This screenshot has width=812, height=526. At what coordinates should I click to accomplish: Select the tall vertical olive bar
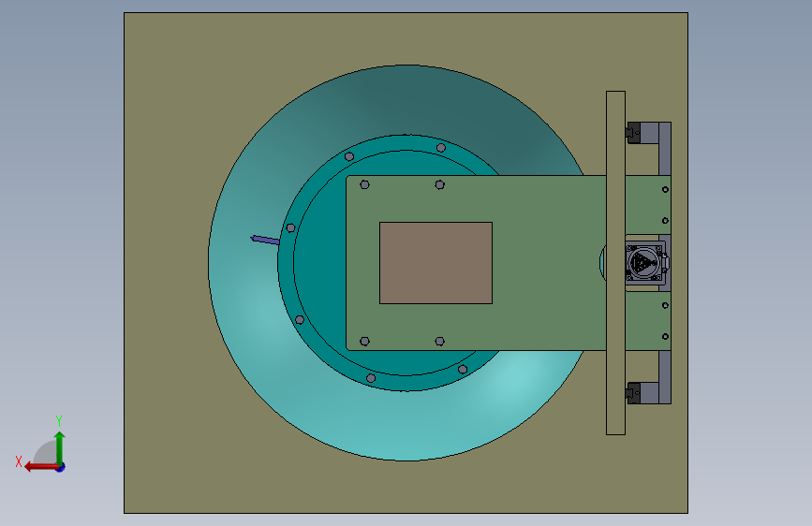pyautogui.click(x=615, y=263)
